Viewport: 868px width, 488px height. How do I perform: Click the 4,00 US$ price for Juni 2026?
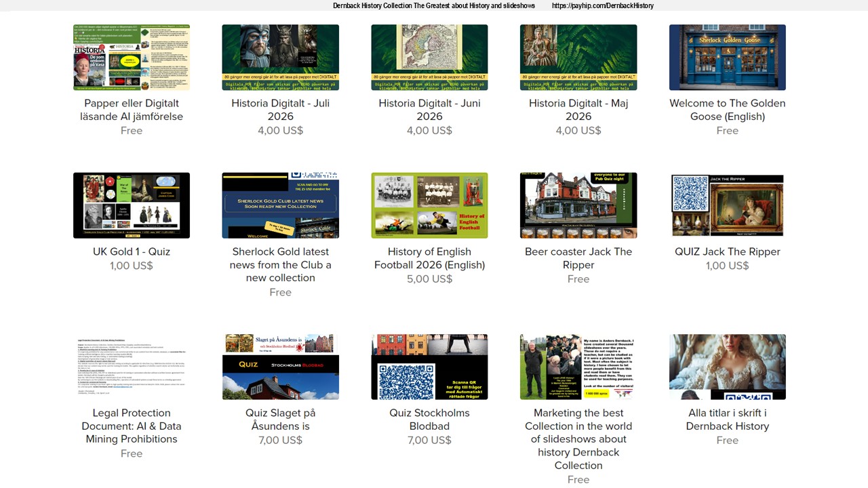point(429,131)
